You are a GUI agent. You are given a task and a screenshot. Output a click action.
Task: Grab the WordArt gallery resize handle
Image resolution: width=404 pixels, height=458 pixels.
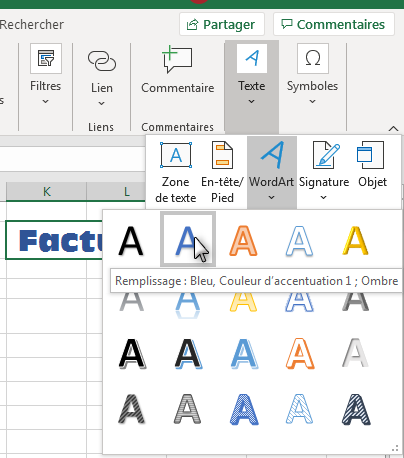pos(395,448)
